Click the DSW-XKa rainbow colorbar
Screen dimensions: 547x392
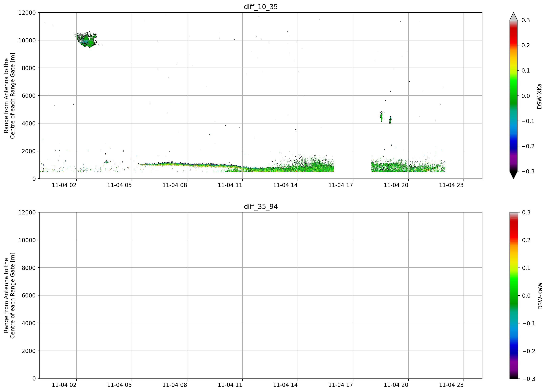[513, 96]
